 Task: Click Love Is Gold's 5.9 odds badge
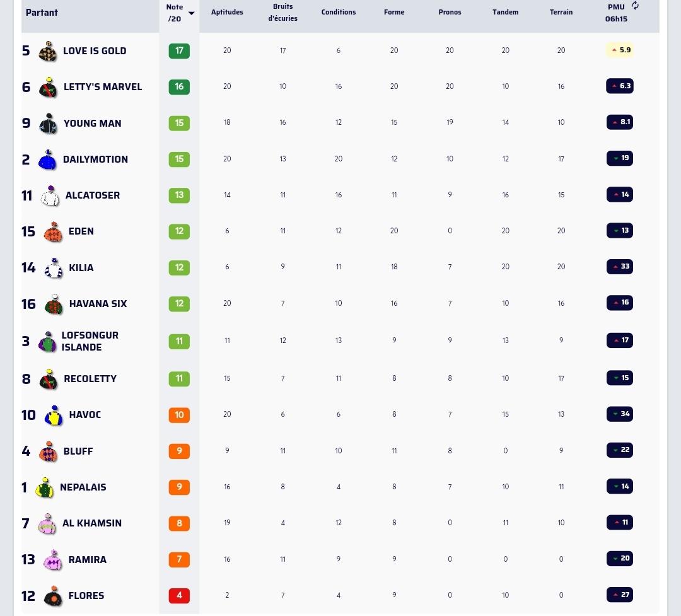tap(620, 50)
